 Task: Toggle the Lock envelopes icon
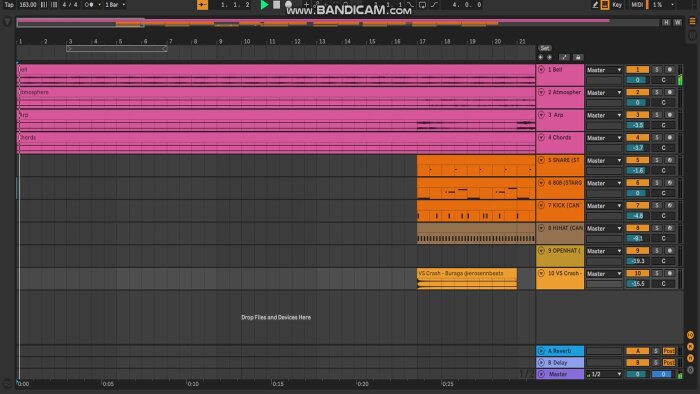578,58
